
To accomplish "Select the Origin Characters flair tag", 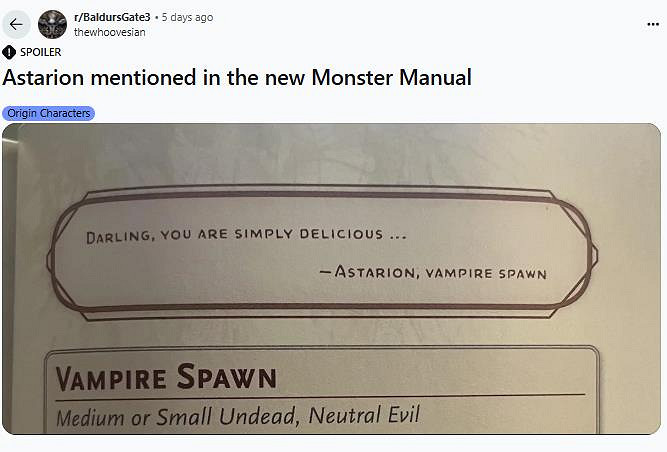I will pyautogui.click(x=49, y=113).
